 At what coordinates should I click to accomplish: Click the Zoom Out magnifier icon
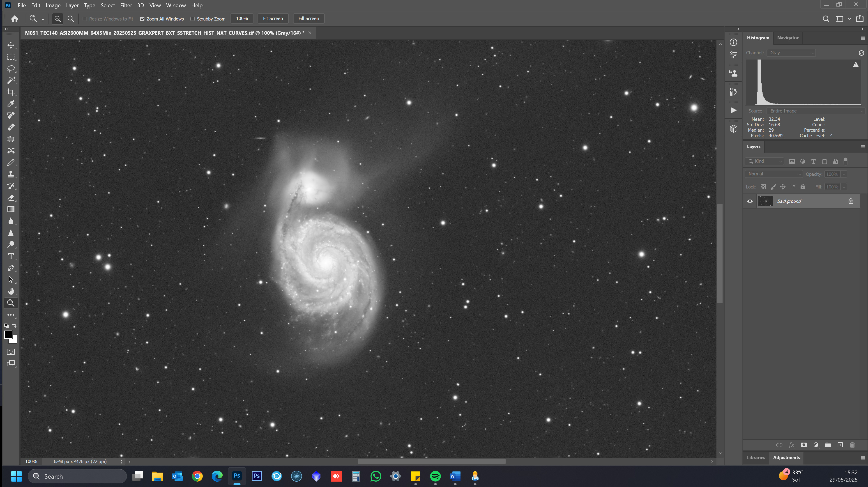71,19
